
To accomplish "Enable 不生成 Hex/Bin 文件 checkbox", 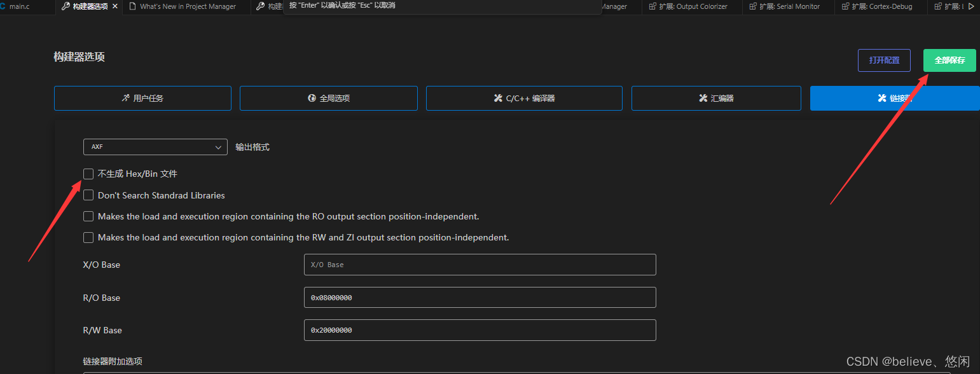I will pos(88,174).
